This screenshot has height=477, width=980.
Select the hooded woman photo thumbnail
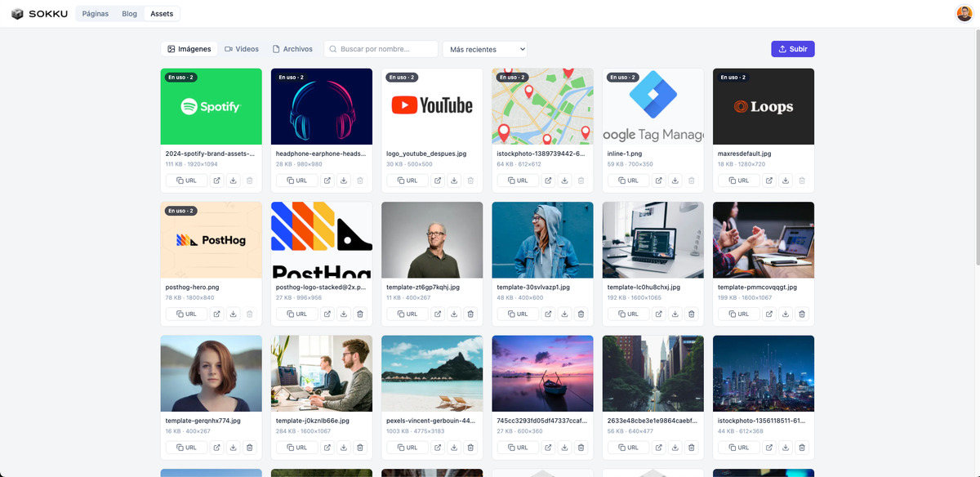pos(543,240)
